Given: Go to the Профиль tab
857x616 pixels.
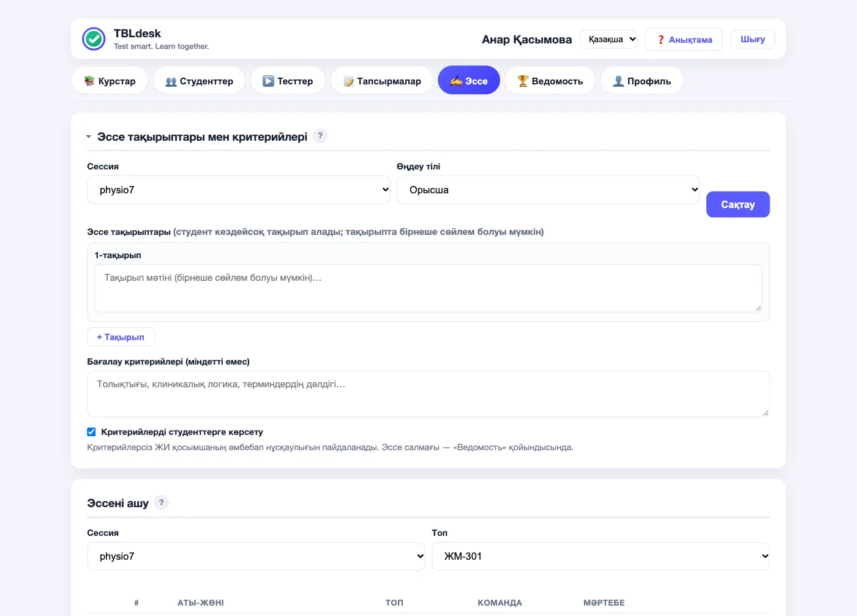Looking at the screenshot, I should pyautogui.click(x=642, y=81).
